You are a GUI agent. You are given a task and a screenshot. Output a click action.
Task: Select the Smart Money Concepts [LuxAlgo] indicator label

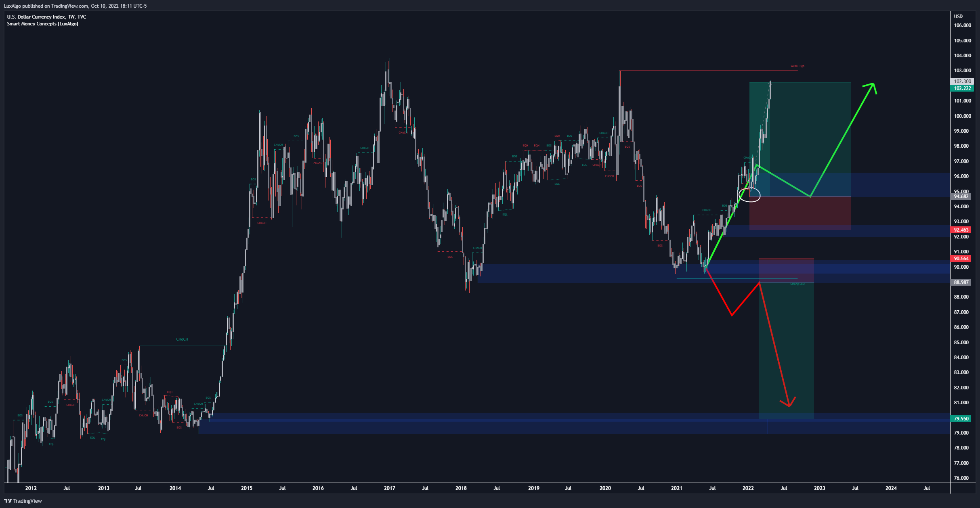click(42, 24)
